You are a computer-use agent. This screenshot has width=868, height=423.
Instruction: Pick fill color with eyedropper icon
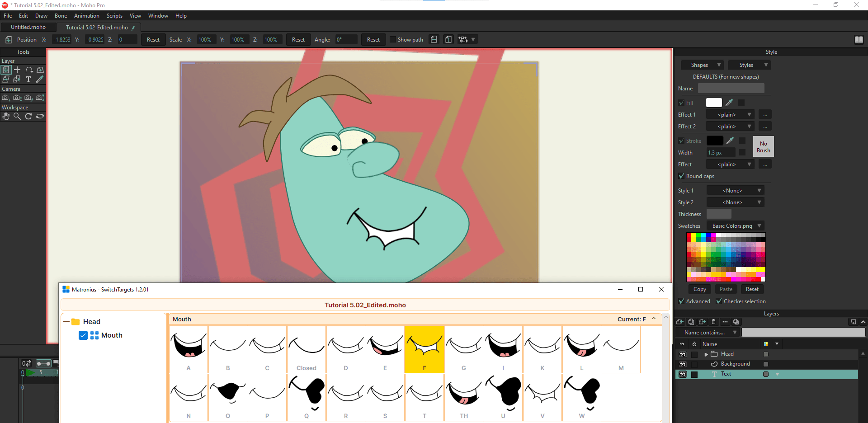(729, 103)
